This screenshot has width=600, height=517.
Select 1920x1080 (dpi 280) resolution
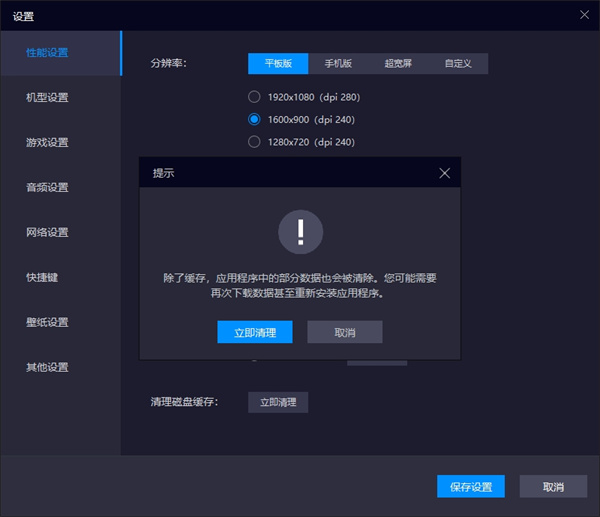click(254, 97)
